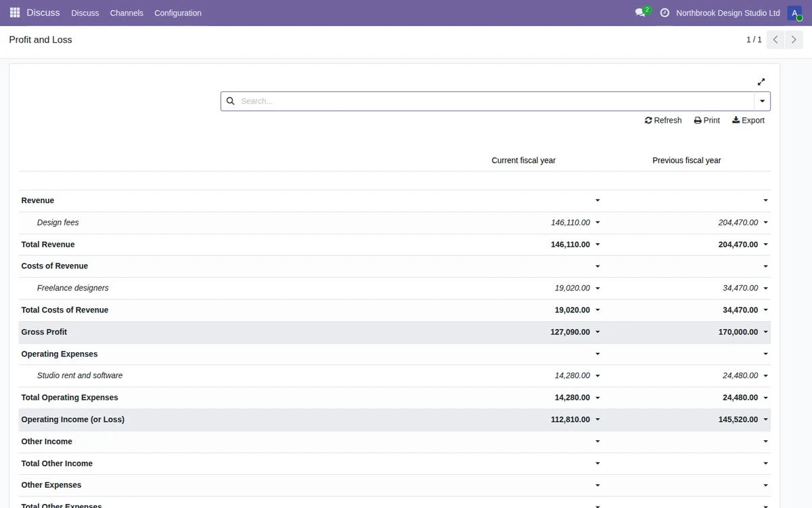Open the apps grid menu icon

[x=15, y=13]
